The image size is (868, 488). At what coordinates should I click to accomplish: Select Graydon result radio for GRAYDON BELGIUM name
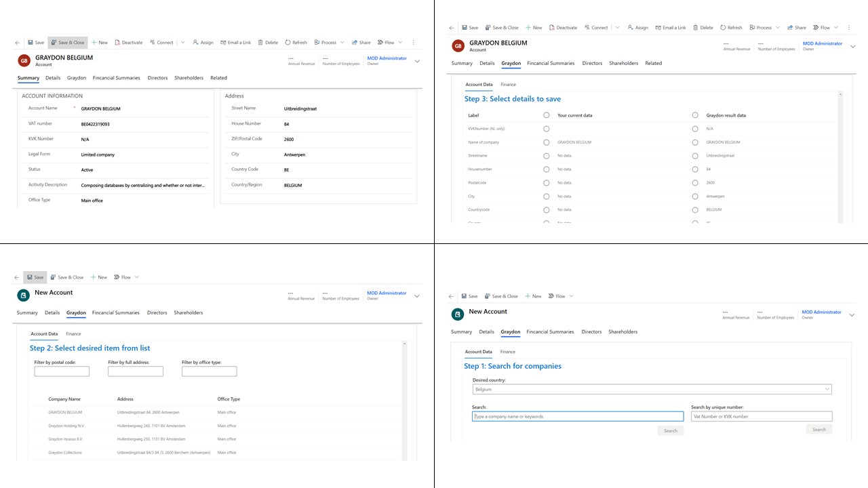tap(695, 142)
